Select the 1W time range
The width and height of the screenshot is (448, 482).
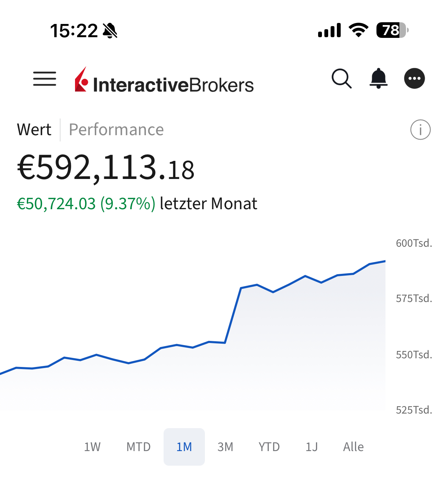pos(92,447)
